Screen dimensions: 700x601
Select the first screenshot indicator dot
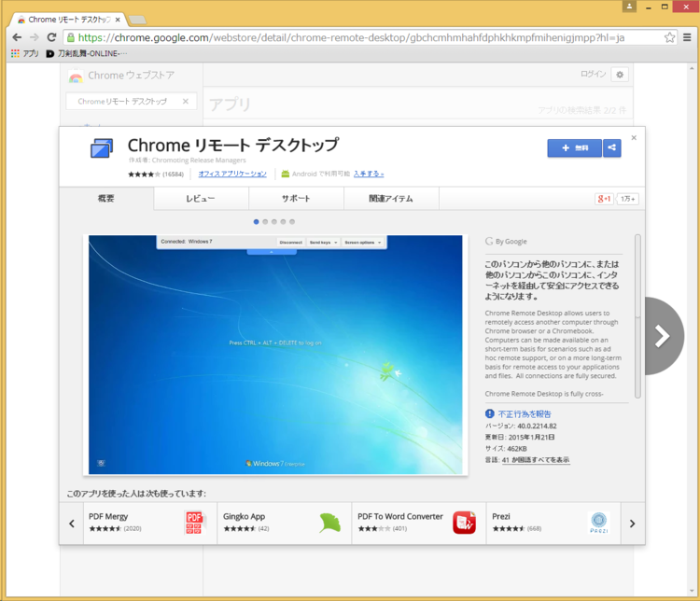tap(257, 221)
